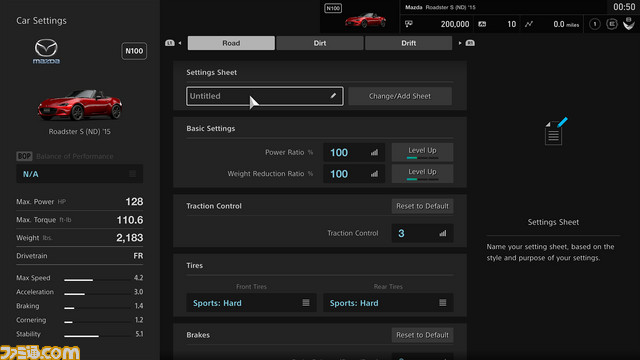Reset Brakes to default
Screen dimensions: 640x360
[422, 335]
